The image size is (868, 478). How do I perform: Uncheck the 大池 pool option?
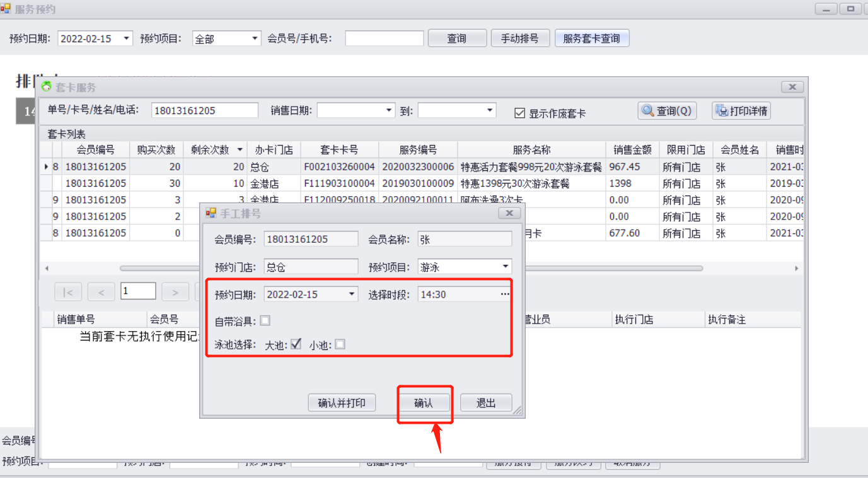point(296,344)
